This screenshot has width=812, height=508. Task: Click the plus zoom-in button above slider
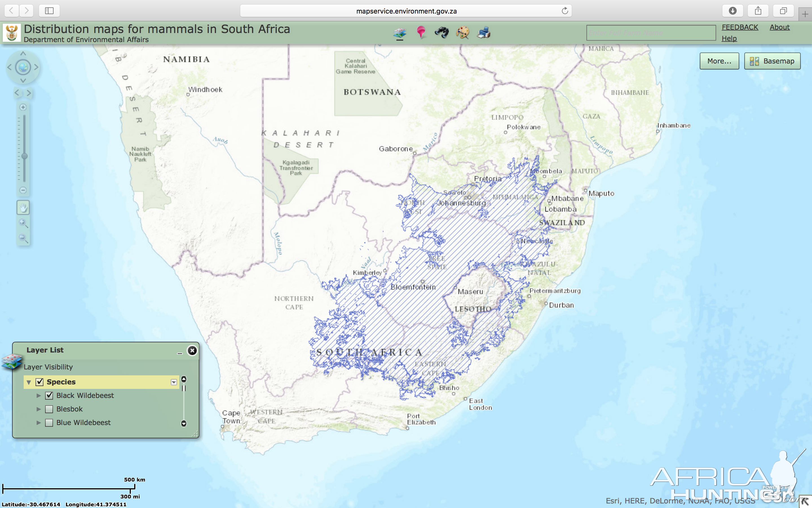point(23,107)
